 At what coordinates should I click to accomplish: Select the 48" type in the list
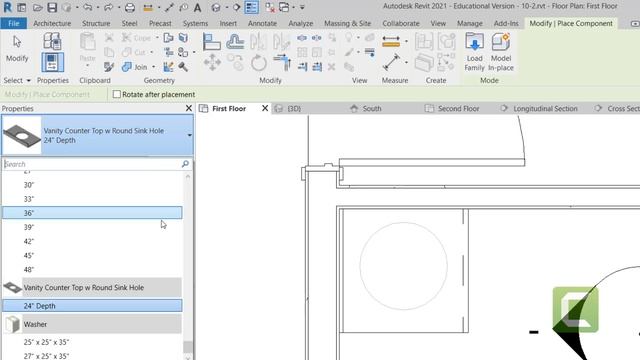tap(92, 269)
